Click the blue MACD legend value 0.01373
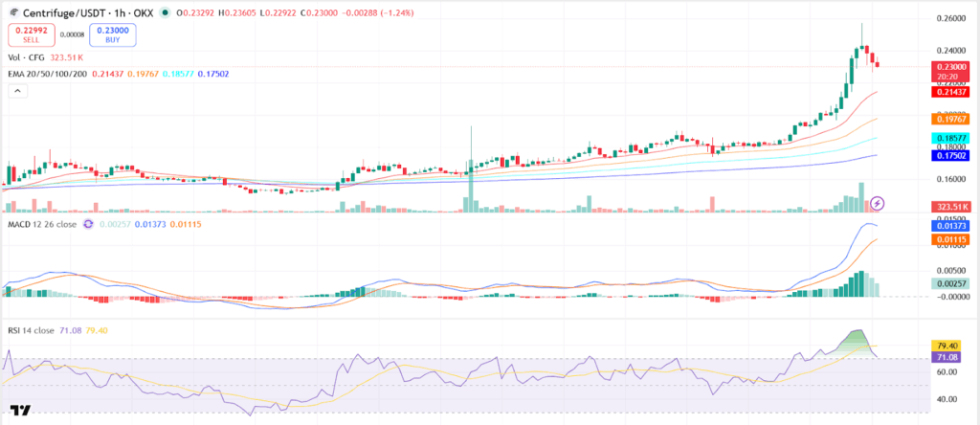The image size is (980, 425). tap(150, 224)
